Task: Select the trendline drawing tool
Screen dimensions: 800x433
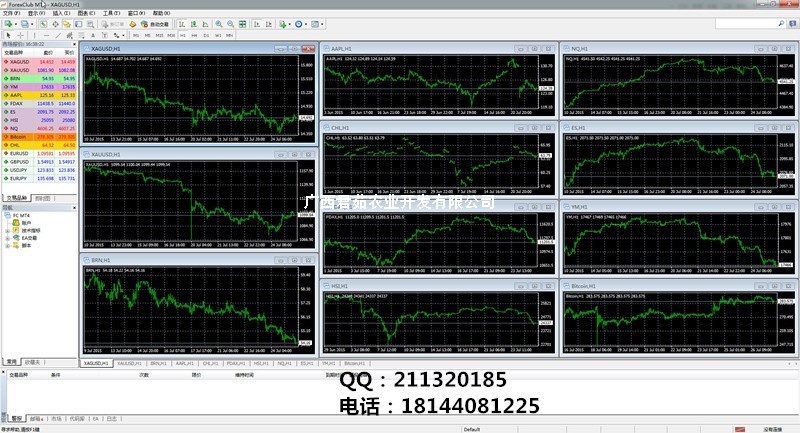Action: click(x=58, y=35)
